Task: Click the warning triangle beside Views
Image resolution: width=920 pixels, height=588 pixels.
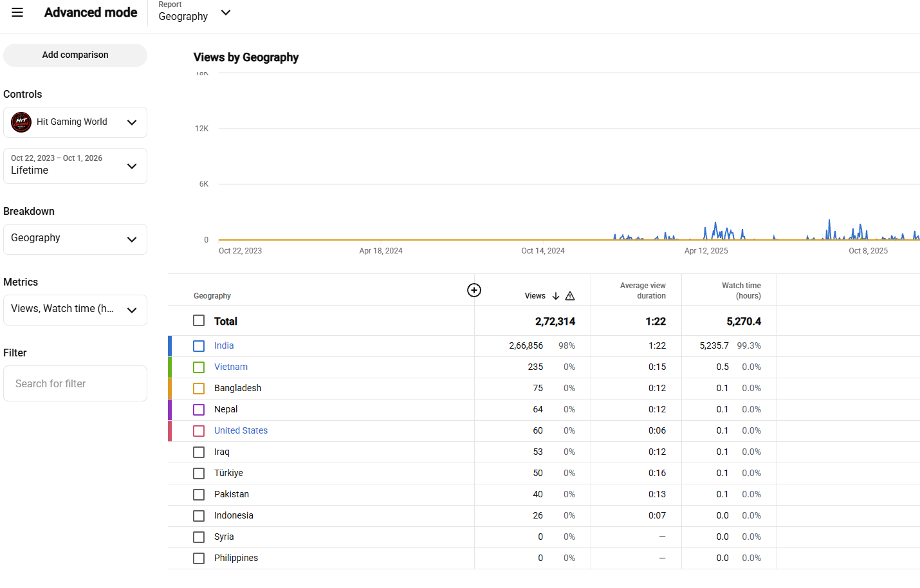Action: tap(570, 296)
